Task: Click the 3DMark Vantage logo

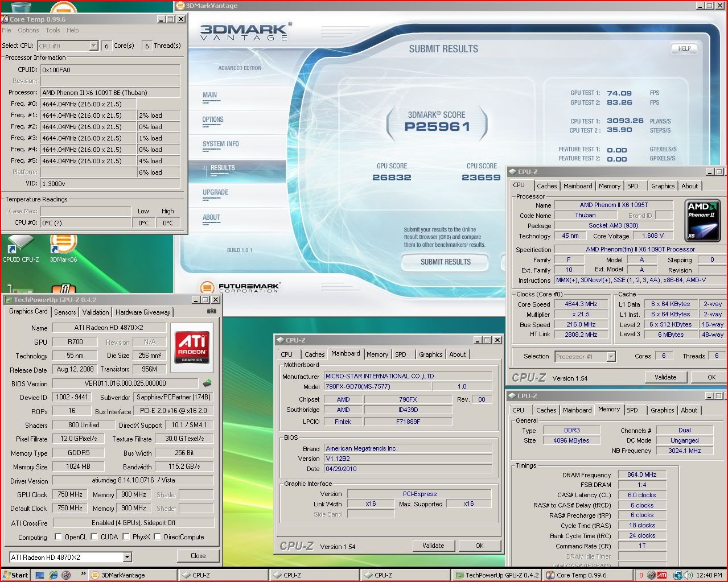Action: tap(246, 31)
